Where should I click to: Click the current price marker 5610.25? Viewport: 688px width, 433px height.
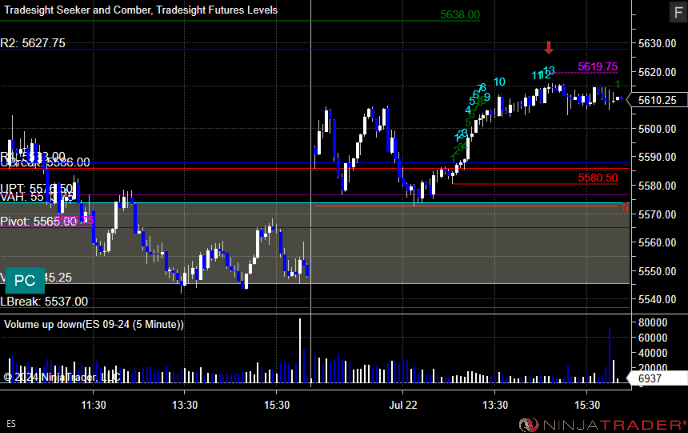(656, 100)
